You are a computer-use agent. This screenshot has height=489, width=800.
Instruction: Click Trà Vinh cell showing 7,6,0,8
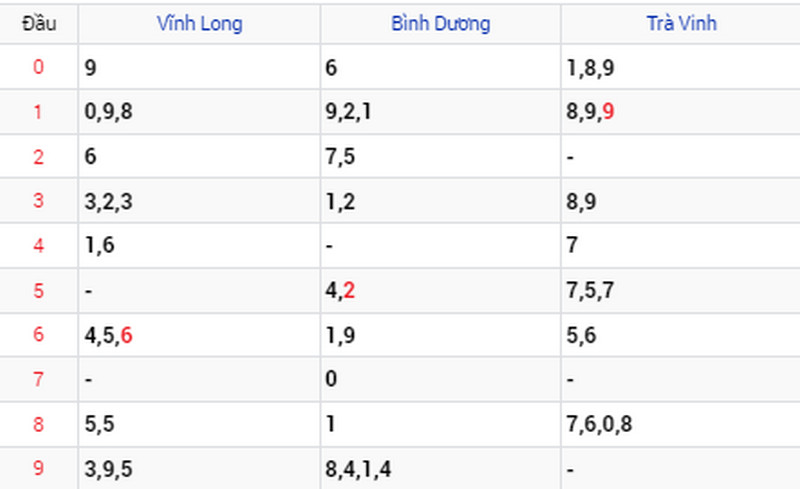point(681,424)
